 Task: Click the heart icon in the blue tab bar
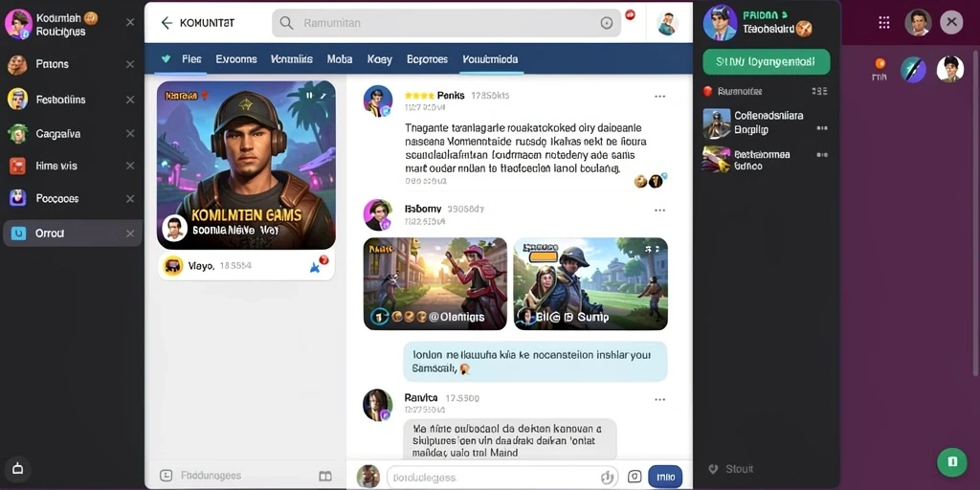point(166,59)
